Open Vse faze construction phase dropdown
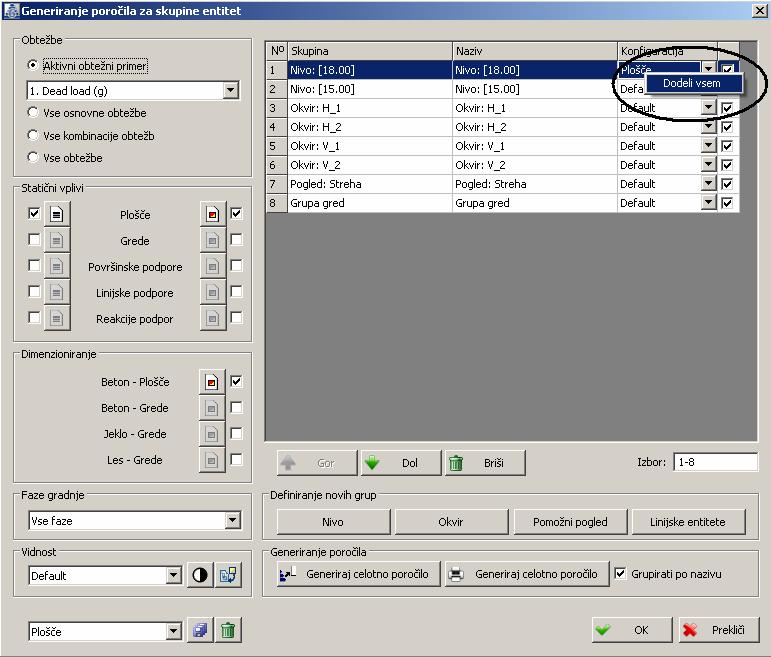 click(x=233, y=520)
